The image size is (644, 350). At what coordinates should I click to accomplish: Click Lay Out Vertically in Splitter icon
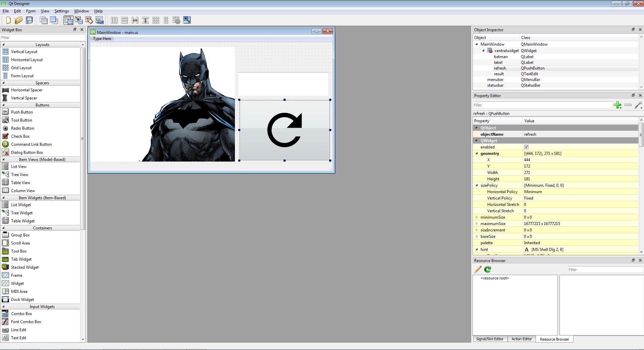click(145, 20)
